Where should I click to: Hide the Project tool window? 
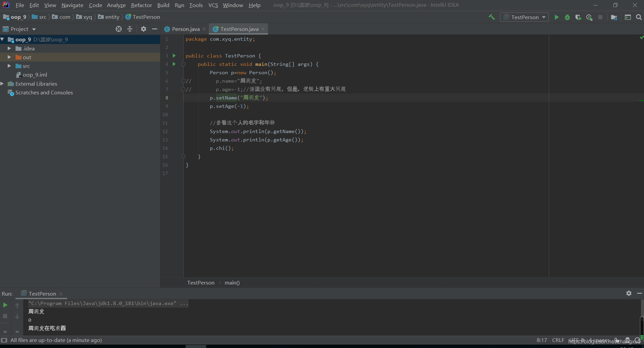[x=155, y=29]
